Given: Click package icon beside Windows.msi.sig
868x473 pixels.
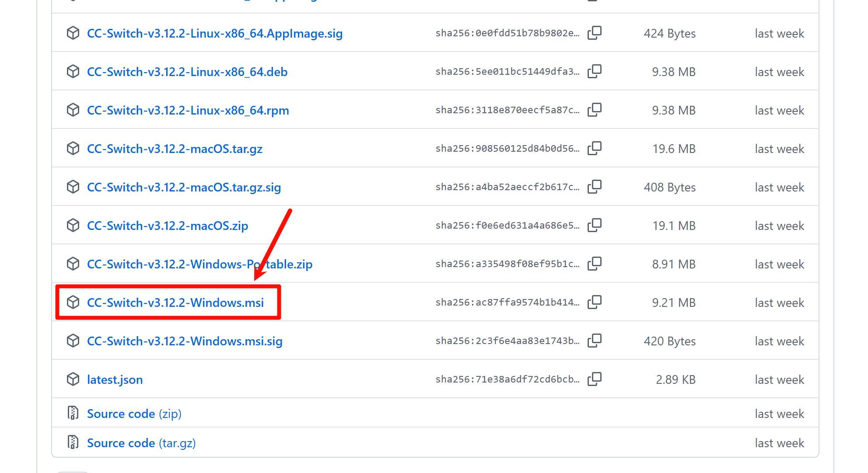Looking at the screenshot, I should pyautogui.click(x=73, y=341).
